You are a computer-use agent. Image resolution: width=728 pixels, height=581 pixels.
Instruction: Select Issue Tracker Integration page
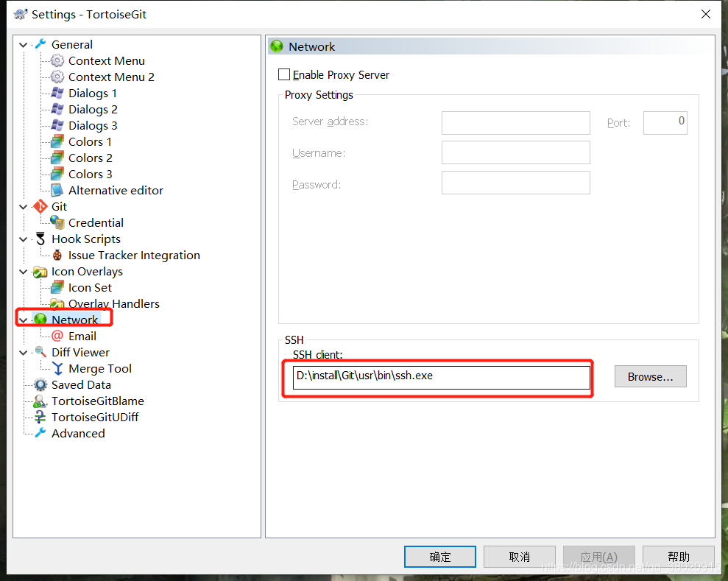pos(134,256)
